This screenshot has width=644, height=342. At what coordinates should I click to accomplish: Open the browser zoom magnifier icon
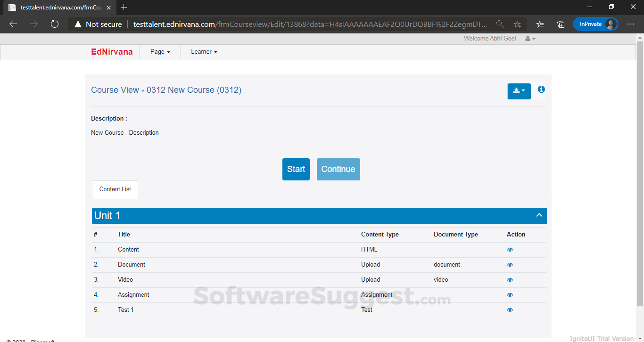500,24
